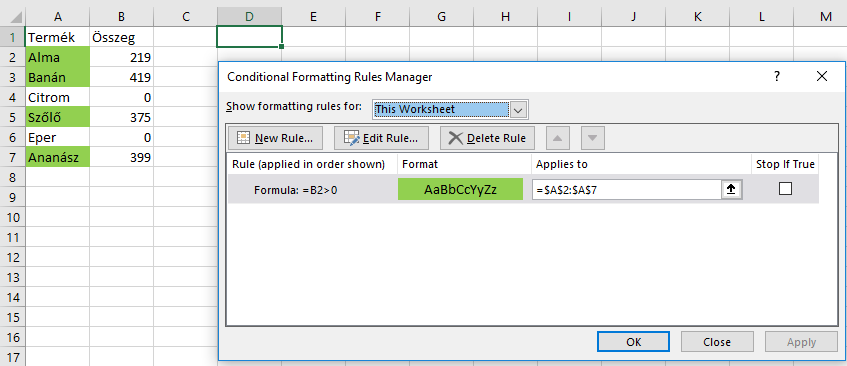The height and width of the screenshot is (366, 847).
Task: Click the help question mark icon
Action: click(x=777, y=77)
